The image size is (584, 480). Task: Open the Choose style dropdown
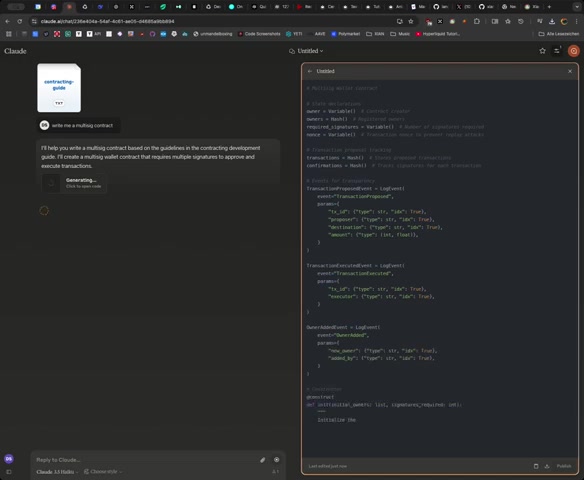click(x=103, y=472)
